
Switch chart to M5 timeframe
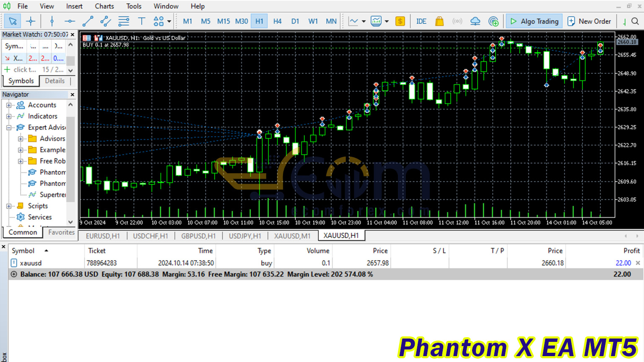205,21
